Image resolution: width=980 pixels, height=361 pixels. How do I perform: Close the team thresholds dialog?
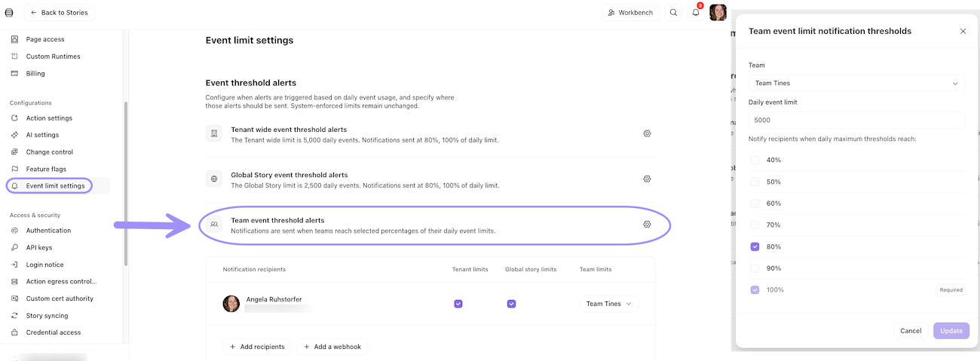pyautogui.click(x=963, y=32)
